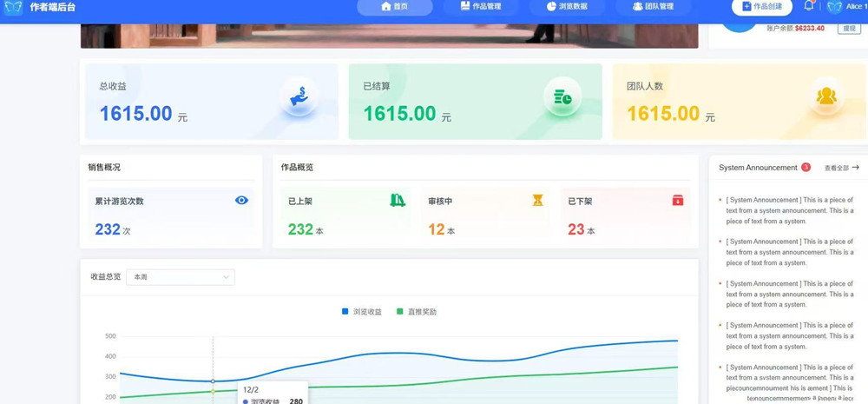Open the 首页 tab
Screen dimensions: 868x404
tap(395, 7)
